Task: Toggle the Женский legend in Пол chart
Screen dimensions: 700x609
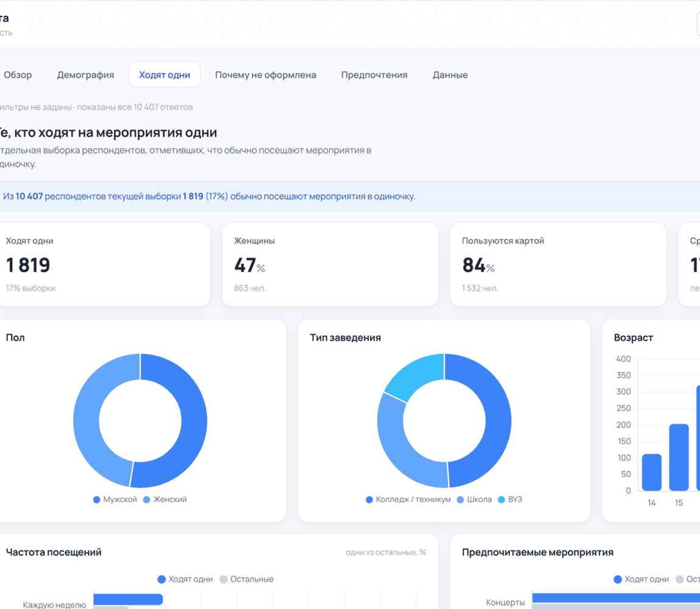Action: pyautogui.click(x=165, y=499)
